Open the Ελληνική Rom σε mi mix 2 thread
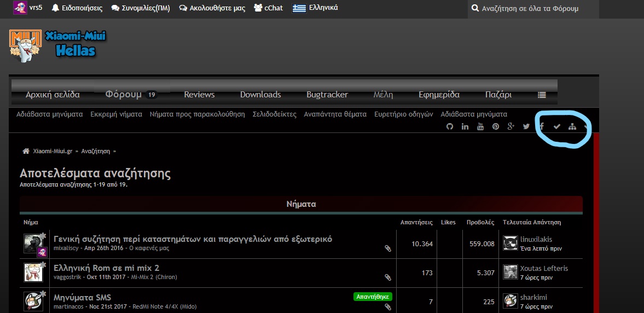This screenshot has width=644, height=313. [x=106, y=268]
